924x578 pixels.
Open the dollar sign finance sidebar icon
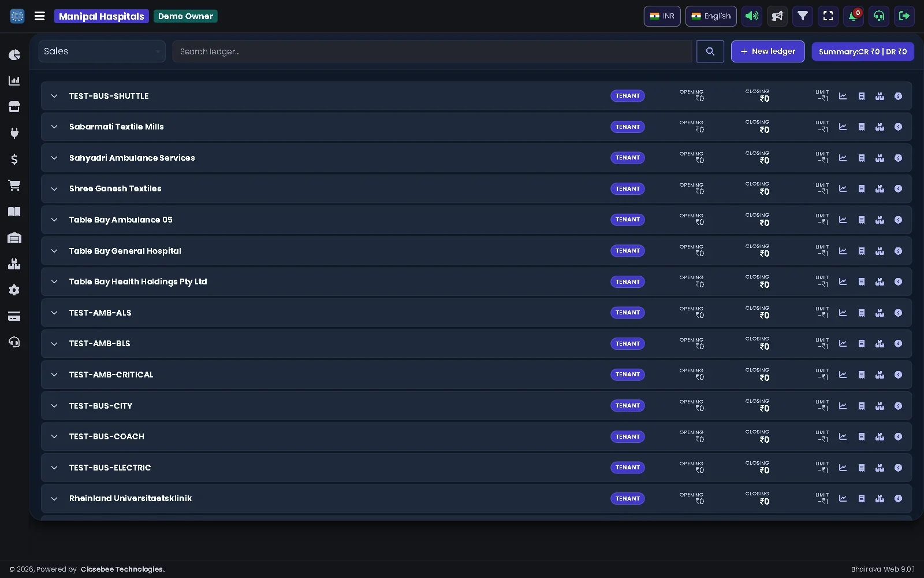coord(14,159)
